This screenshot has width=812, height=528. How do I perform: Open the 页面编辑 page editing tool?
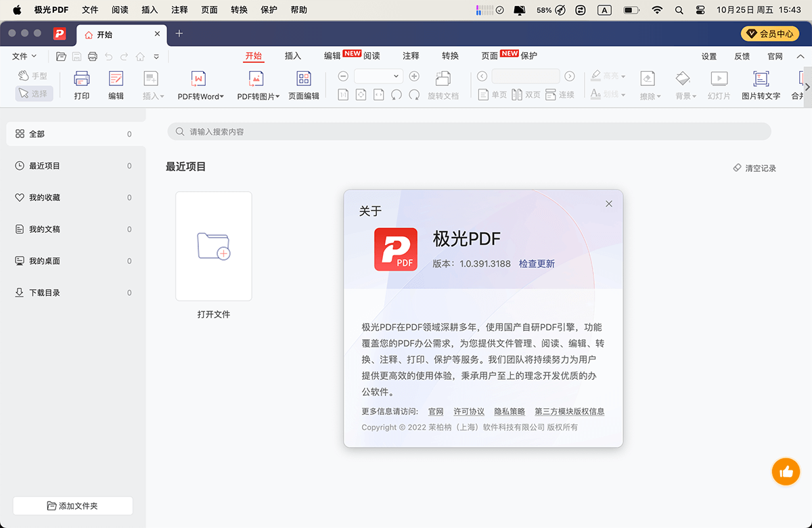tap(304, 85)
